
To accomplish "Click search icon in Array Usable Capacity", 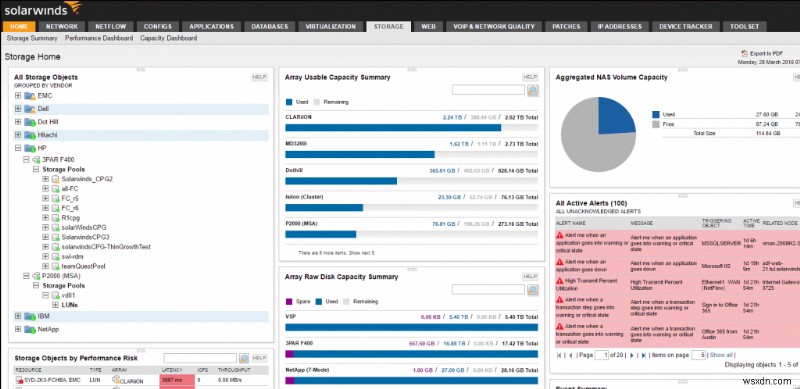I will pos(533,90).
